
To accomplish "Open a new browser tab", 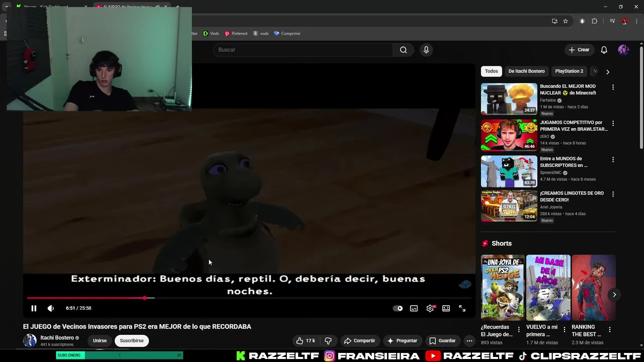I will (177, 7).
